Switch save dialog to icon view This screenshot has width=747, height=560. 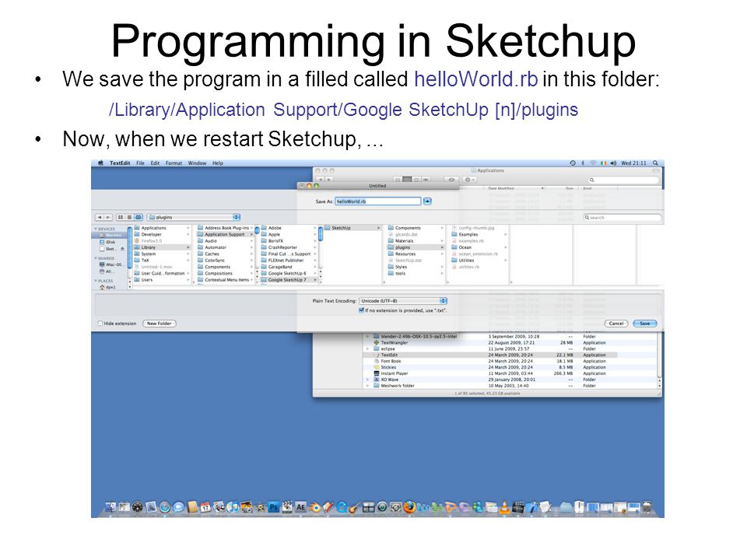point(121,217)
